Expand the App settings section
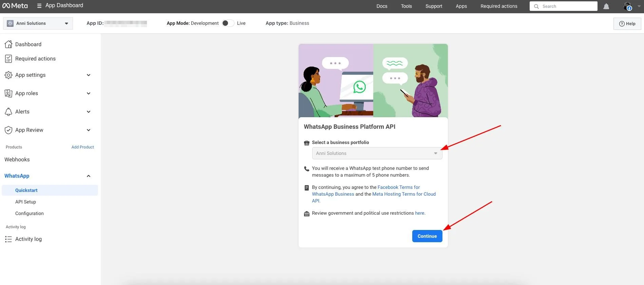This screenshot has height=285, width=644. coord(89,75)
